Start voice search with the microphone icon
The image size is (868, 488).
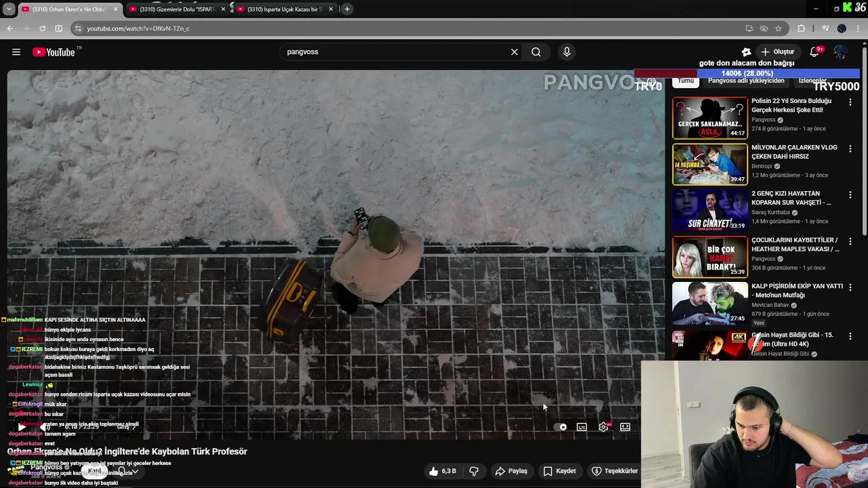[567, 52]
